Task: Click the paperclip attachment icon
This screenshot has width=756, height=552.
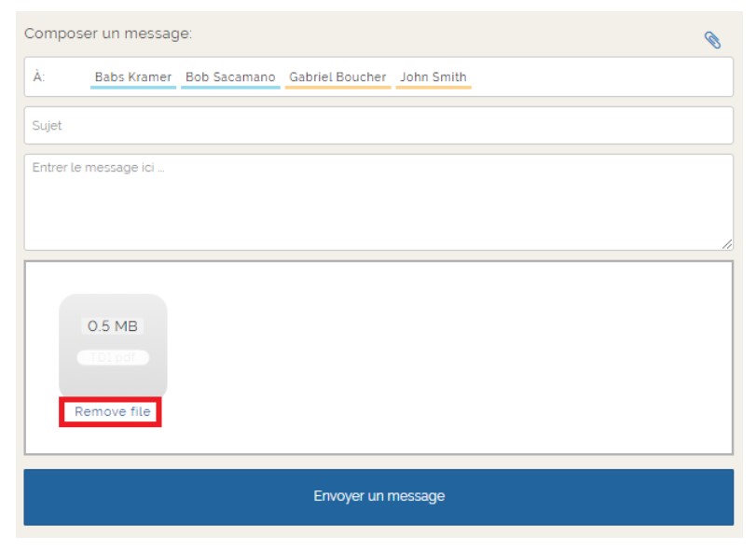Action: coord(712,39)
